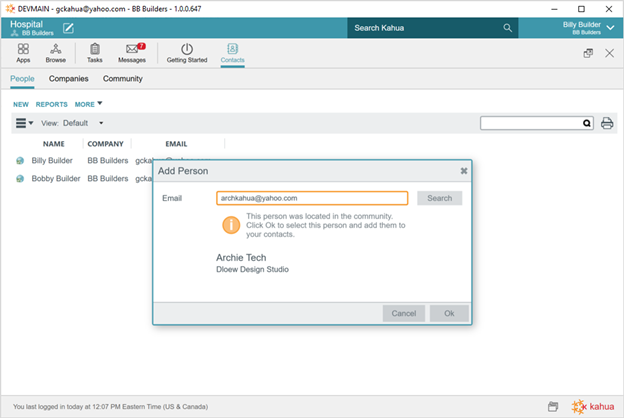Switch to the Community tab
The height and width of the screenshot is (418, 624).
pyautogui.click(x=123, y=79)
